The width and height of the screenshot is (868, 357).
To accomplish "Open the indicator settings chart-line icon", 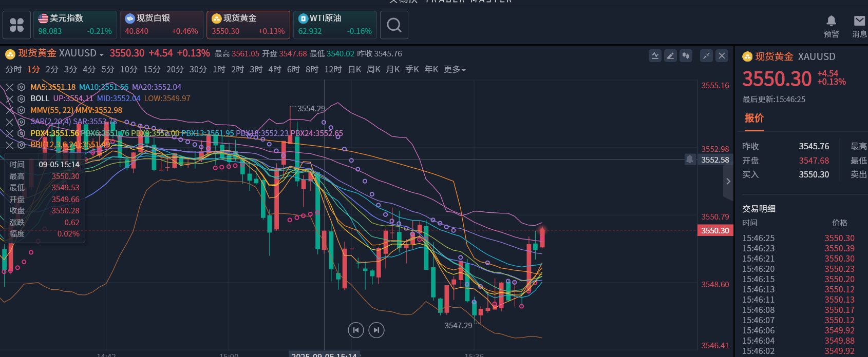I will [x=655, y=56].
